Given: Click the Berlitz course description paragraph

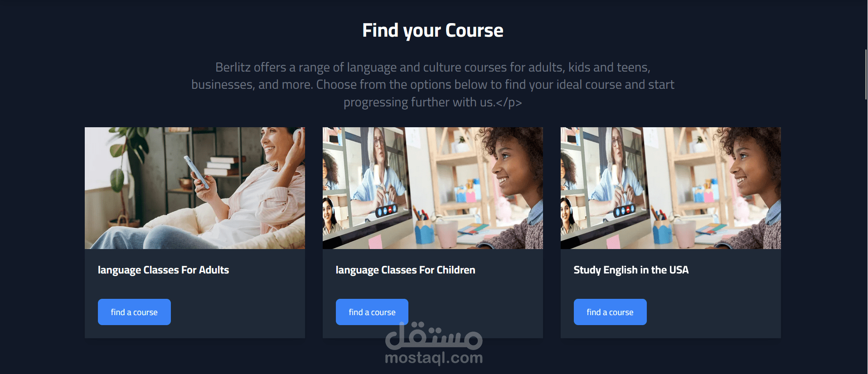Looking at the screenshot, I should (433, 85).
